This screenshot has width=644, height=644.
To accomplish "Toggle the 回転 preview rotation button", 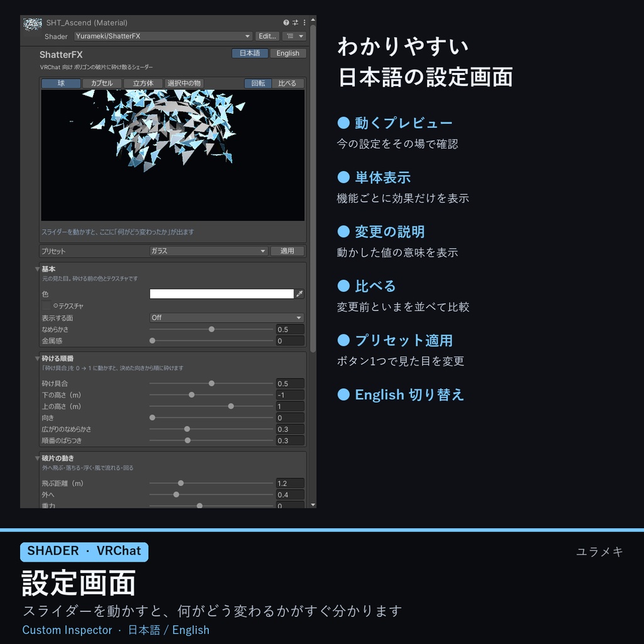I will tap(258, 84).
